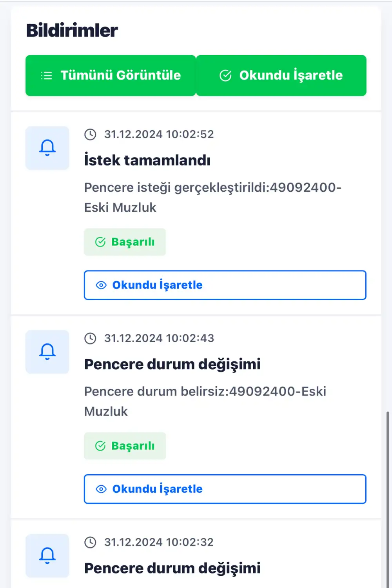Open the Pencere durum değişimi notification at bottom
The image size is (392, 588).
(172, 568)
